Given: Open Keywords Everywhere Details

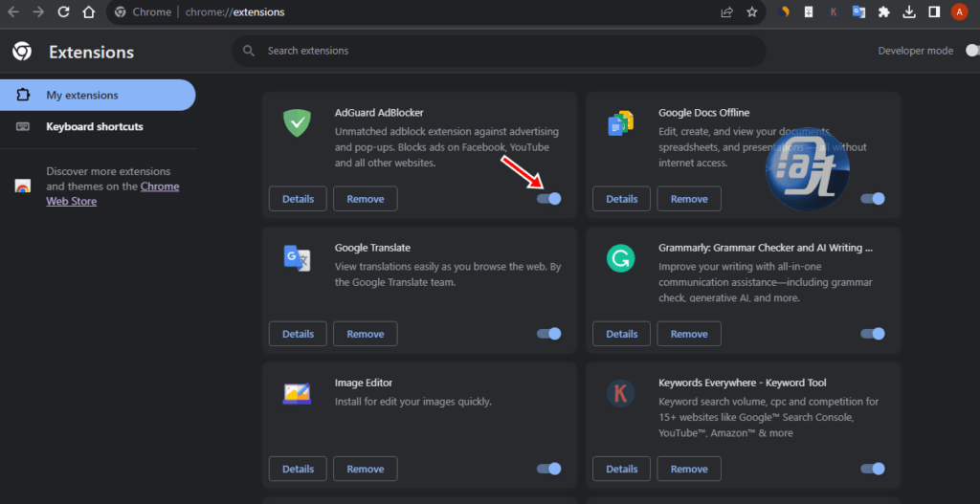Looking at the screenshot, I should click(621, 469).
